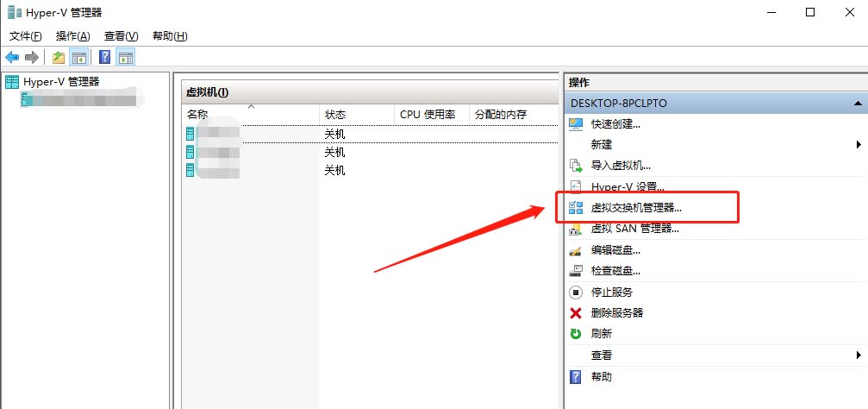Click the 操作 pane title

point(579,83)
